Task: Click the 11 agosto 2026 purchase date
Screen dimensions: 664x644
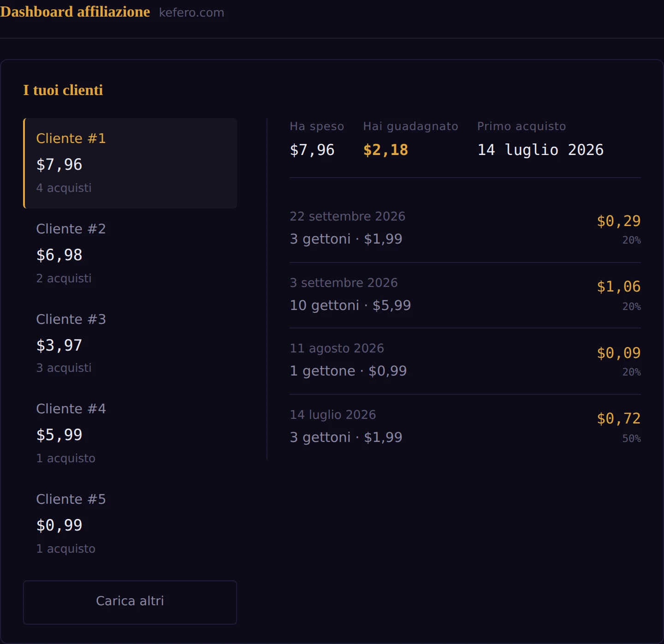Action: [337, 348]
